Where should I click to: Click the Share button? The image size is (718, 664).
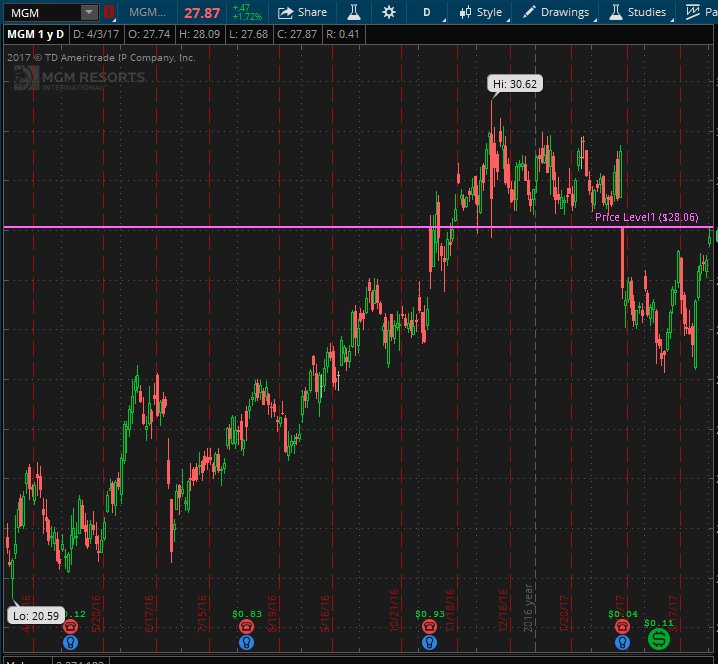click(x=302, y=12)
